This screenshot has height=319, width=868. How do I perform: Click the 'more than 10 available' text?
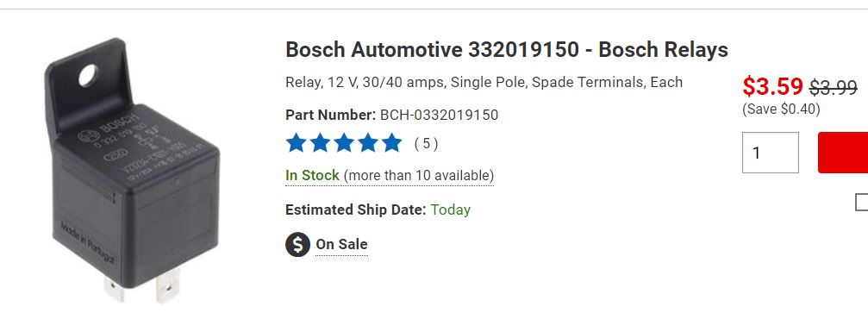[419, 176]
